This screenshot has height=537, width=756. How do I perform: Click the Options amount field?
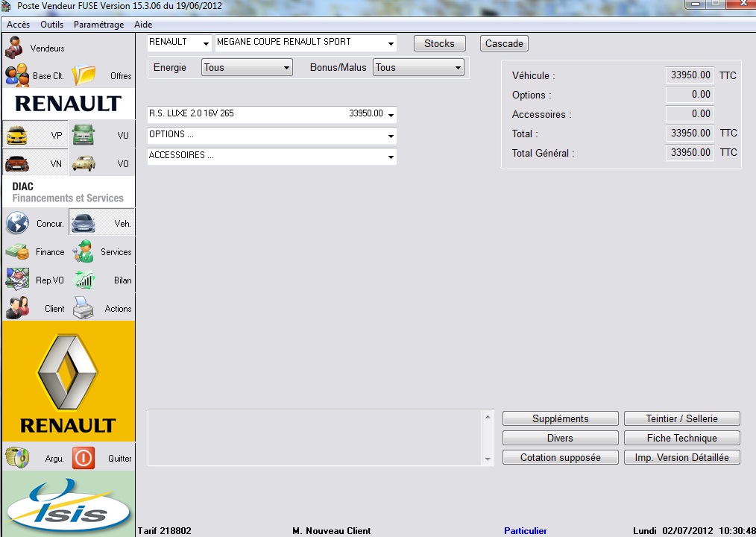point(690,95)
